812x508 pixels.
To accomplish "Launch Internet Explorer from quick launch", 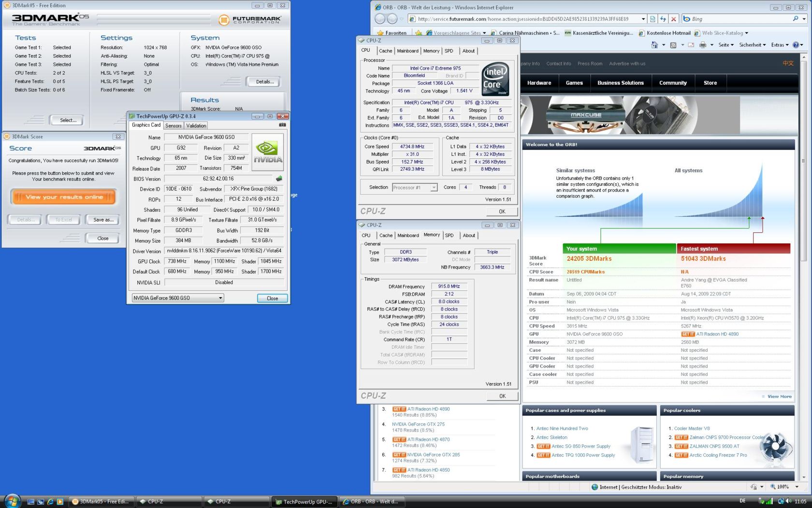I will (50, 502).
